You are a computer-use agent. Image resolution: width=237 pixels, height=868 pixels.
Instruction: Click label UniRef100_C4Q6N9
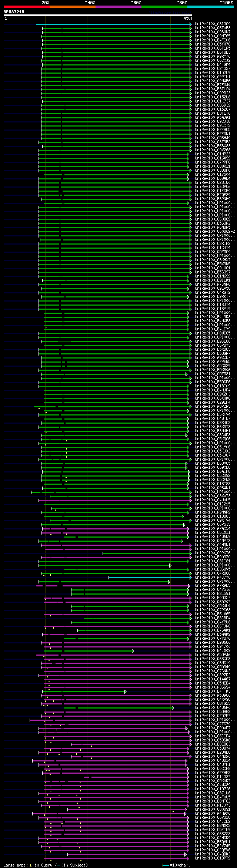tap(213, 537)
